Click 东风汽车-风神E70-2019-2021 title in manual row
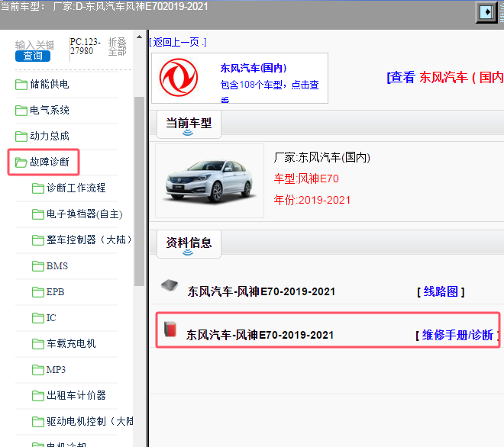Viewport: 504px width, 447px height. [x=260, y=335]
